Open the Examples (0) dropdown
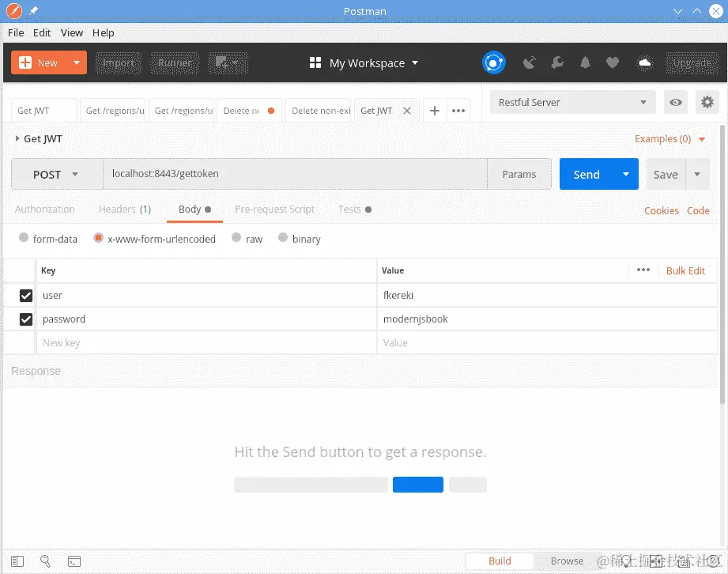This screenshot has height=574, width=728. click(670, 139)
